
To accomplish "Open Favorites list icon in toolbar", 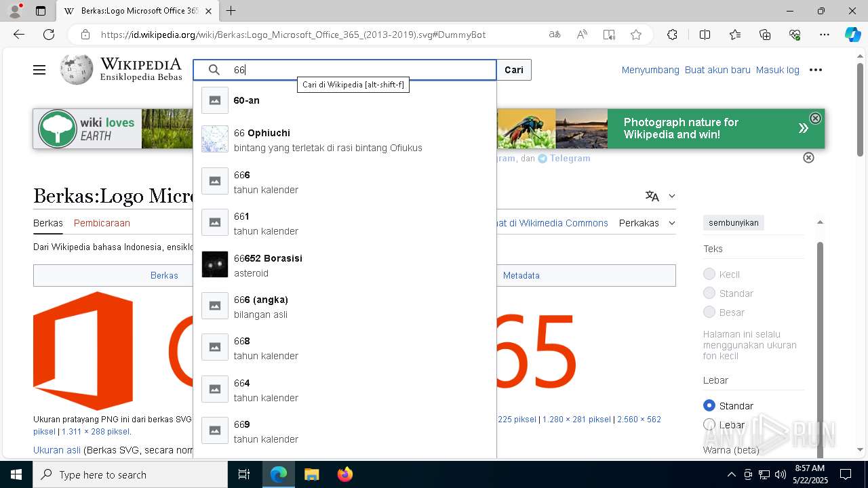I will pyautogui.click(x=735, y=35).
